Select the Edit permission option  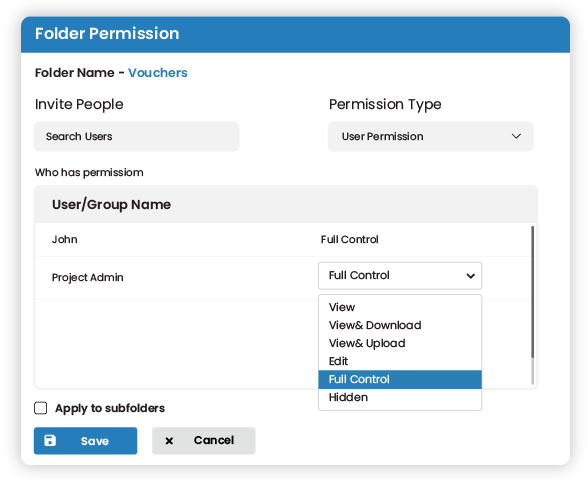(x=400, y=361)
